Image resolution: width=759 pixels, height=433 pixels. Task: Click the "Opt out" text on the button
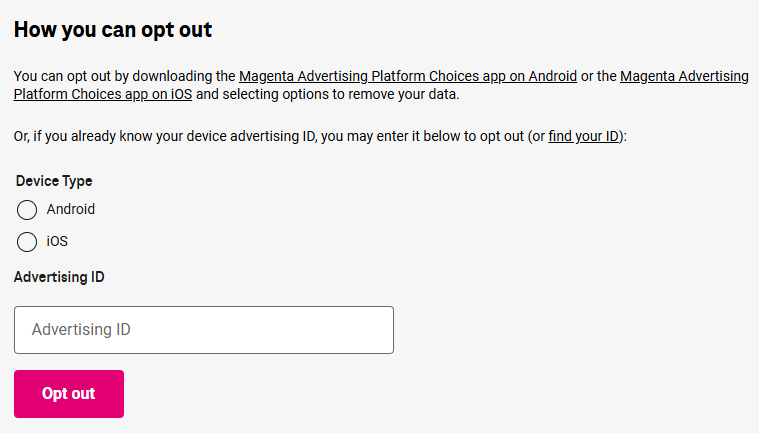[x=68, y=394]
